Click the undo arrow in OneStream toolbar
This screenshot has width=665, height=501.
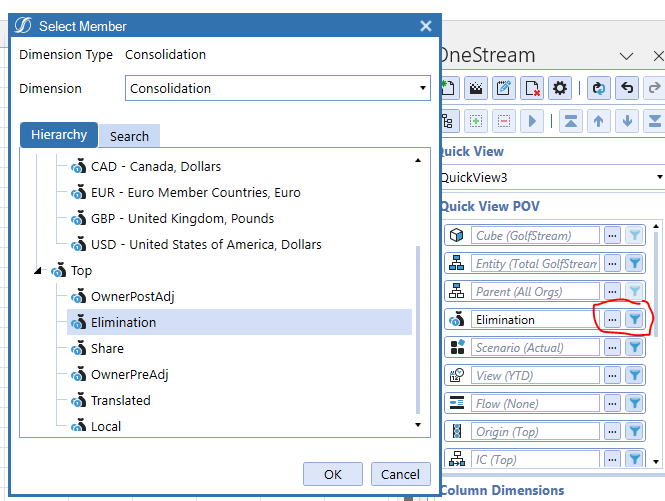click(x=628, y=88)
